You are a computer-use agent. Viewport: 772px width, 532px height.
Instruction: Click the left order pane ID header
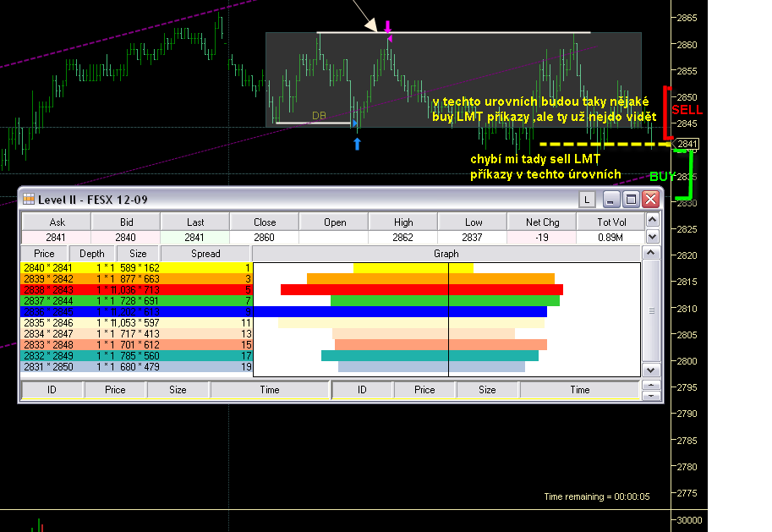click(x=52, y=390)
